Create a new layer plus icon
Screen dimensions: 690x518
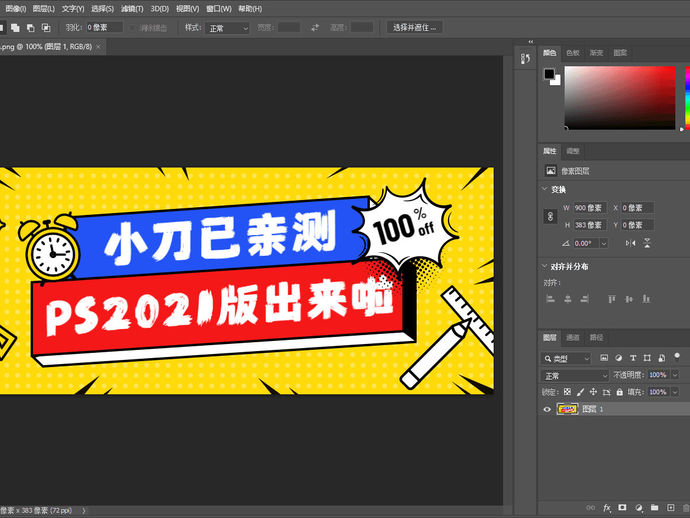coord(670,507)
